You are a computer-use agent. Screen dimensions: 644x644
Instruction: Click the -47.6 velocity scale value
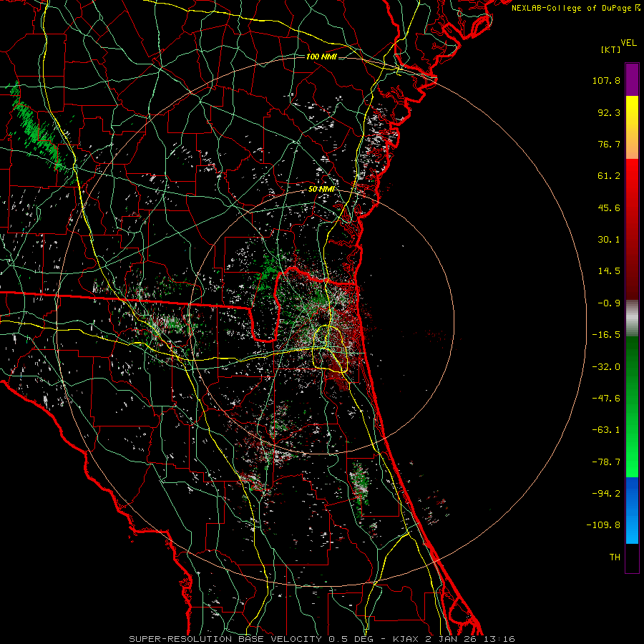tap(606, 399)
